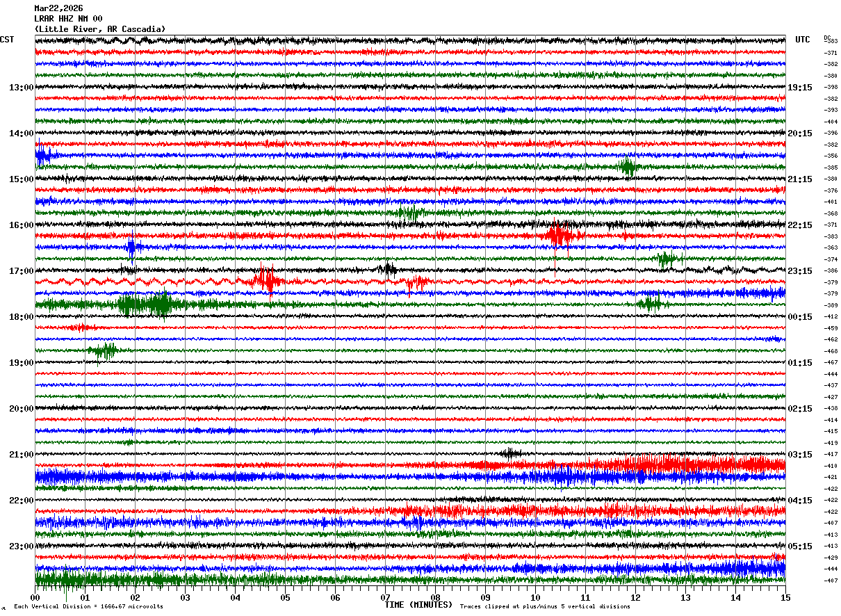Click the 23:15 UTC time label
Viewport: 841px width, 616px height.
point(800,271)
